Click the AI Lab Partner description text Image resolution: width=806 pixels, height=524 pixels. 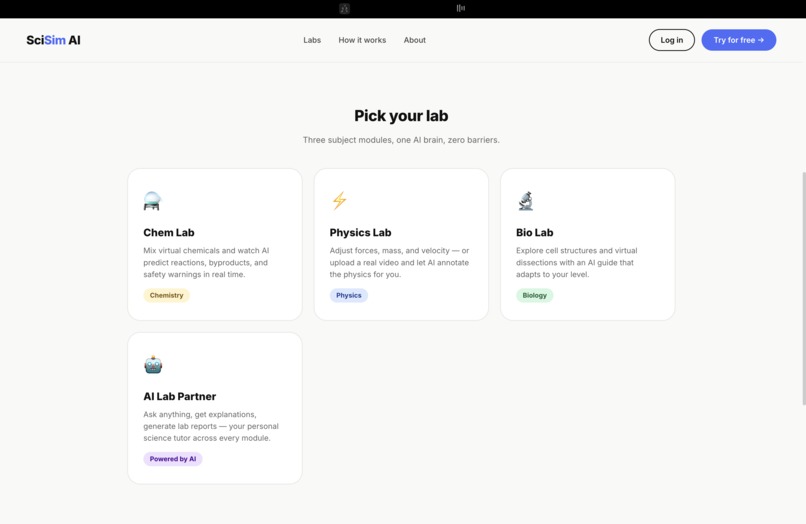(211, 426)
